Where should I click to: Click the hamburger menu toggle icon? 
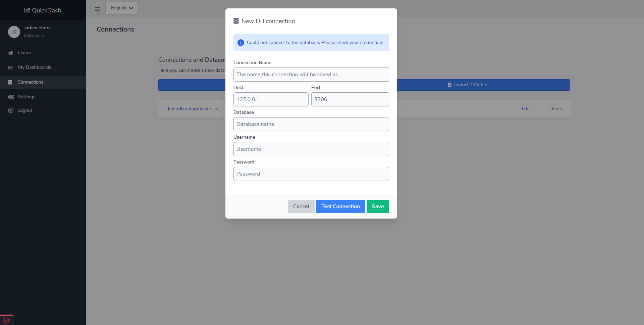coord(97,9)
